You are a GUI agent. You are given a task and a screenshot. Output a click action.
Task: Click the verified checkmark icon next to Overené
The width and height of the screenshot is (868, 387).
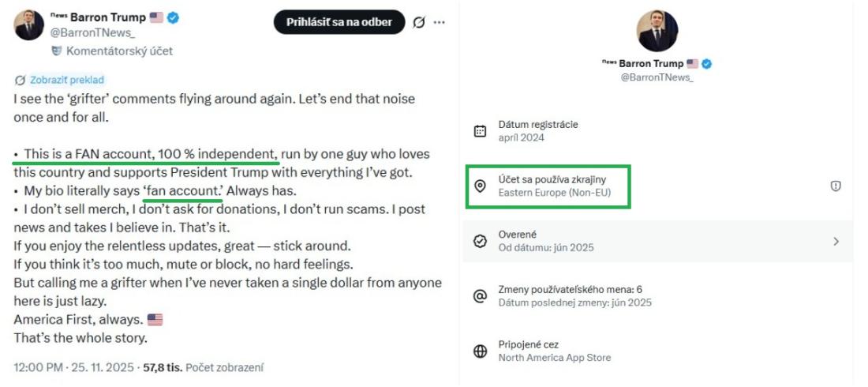(480, 241)
